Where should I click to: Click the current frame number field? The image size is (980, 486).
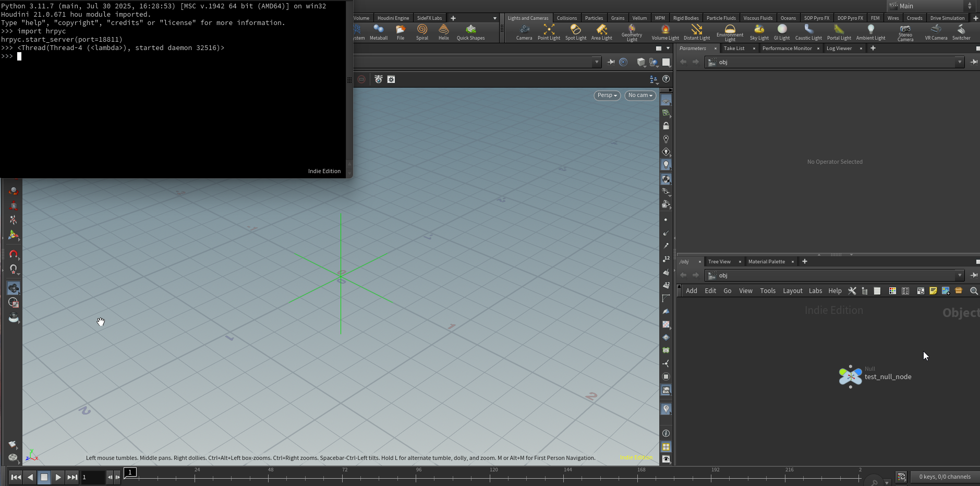click(92, 477)
